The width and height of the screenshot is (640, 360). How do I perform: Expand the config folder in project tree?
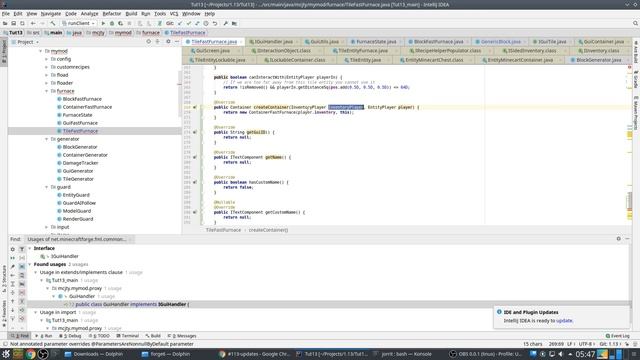[47, 59]
